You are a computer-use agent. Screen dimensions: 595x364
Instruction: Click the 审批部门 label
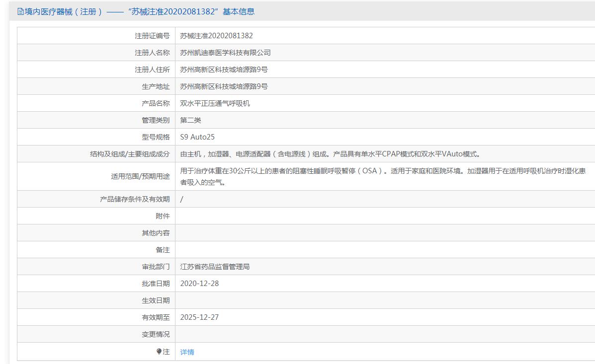(x=156, y=267)
